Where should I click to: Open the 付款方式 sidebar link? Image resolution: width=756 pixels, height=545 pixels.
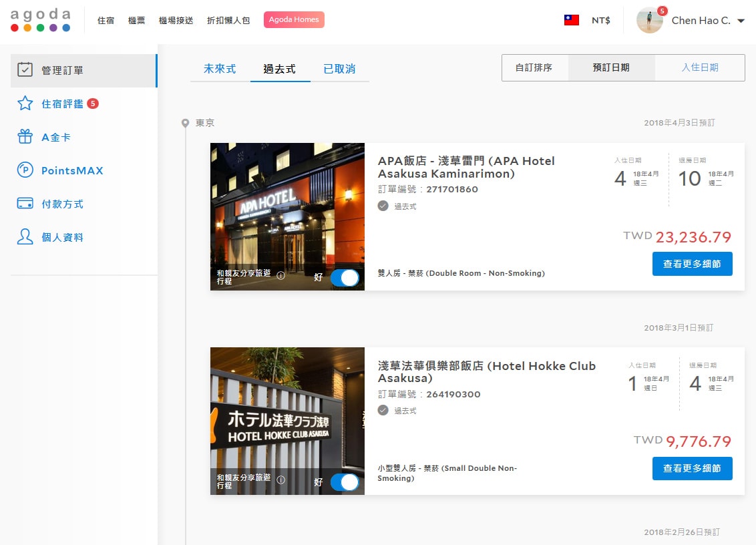62,204
